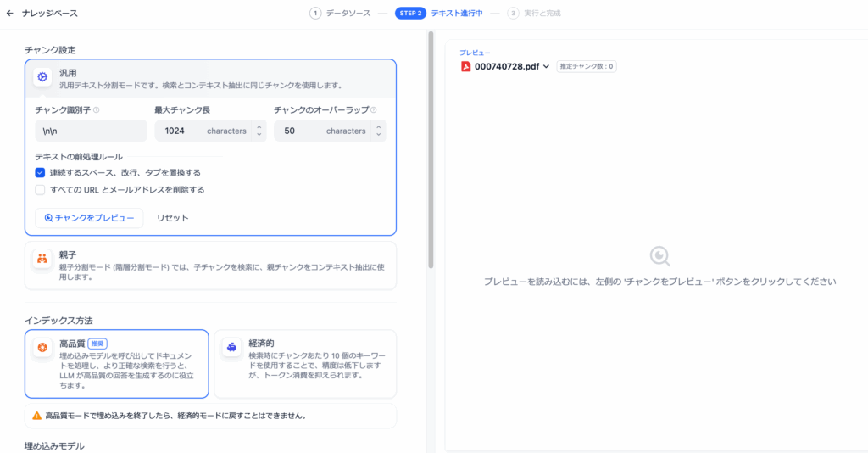Click the back arrow beside ナレッジベース
Screen dimensions: 868x453
[x=10, y=13]
